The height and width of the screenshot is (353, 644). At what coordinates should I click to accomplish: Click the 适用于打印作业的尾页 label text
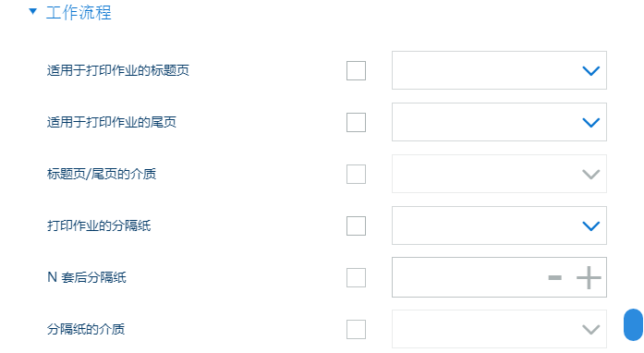[111, 123]
